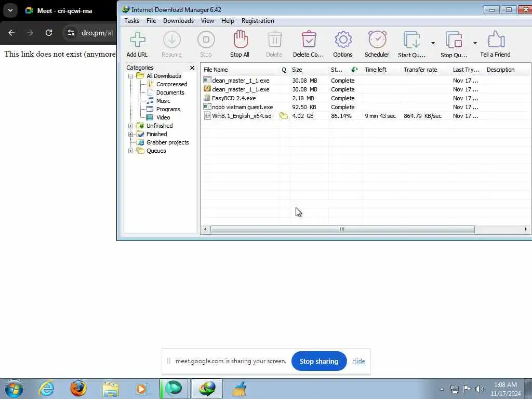Click the dro.pm address bar
532x399 pixels.
[97, 33]
